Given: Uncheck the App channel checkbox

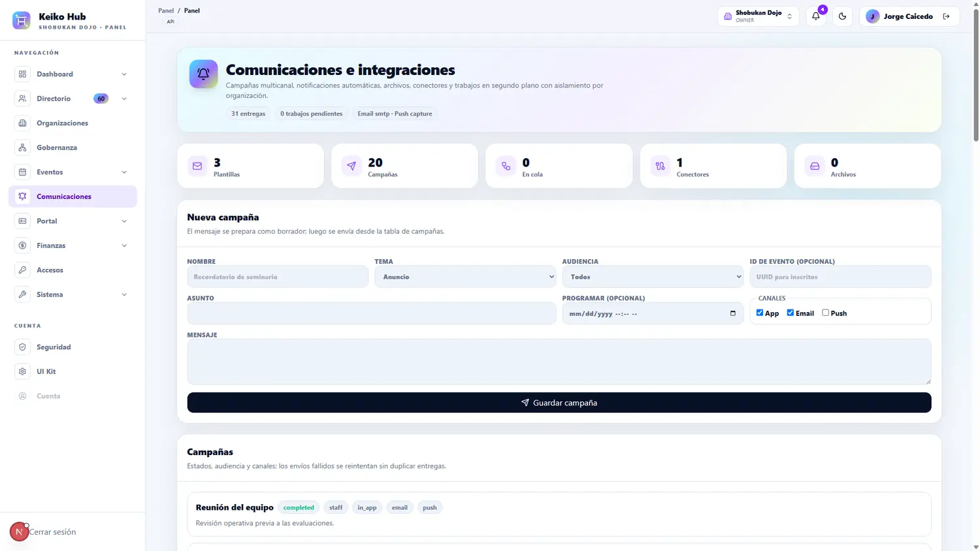Looking at the screenshot, I should tap(760, 313).
